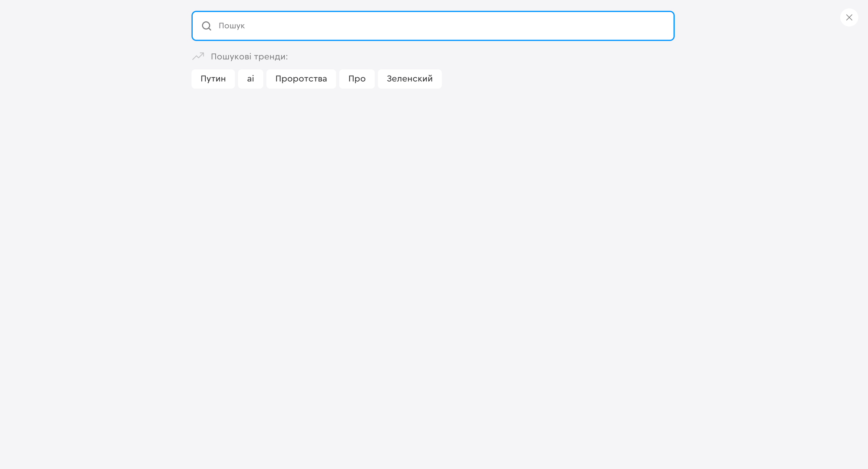The width and height of the screenshot is (868, 469).
Task: Tap the Зеленский suggestion chip
Action: [x=410, y=79]
